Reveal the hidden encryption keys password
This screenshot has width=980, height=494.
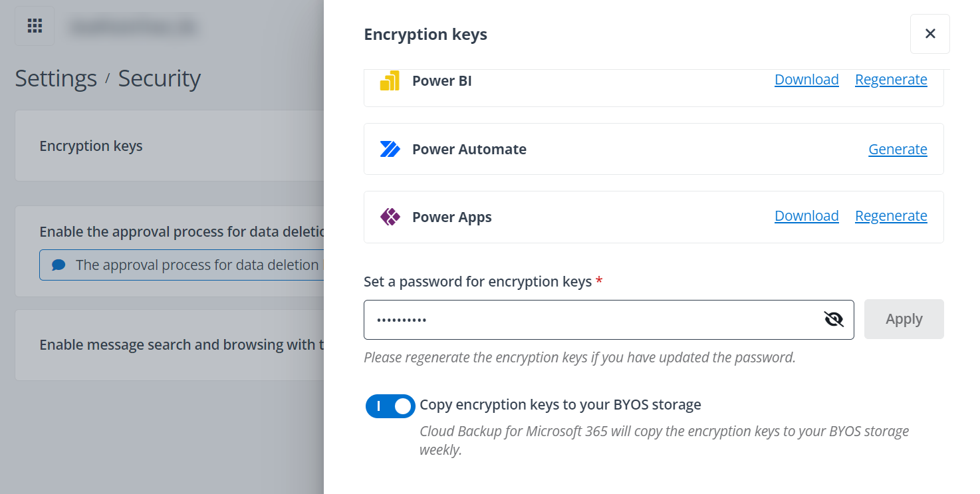pos(833,319)
